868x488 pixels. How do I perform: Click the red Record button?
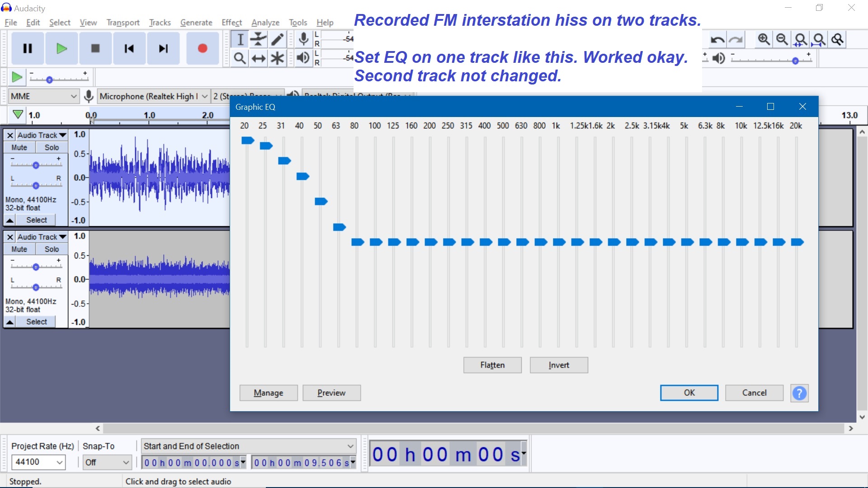click(x=203, y=48)
